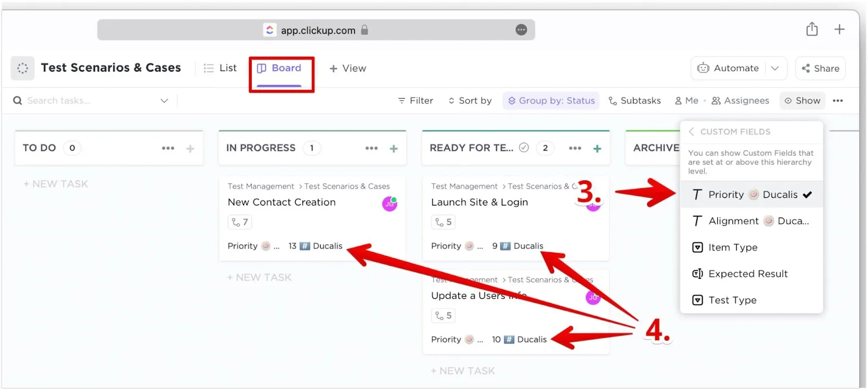868x390 pixels.
Task: Switch to the List view tab
Action: 220,68
